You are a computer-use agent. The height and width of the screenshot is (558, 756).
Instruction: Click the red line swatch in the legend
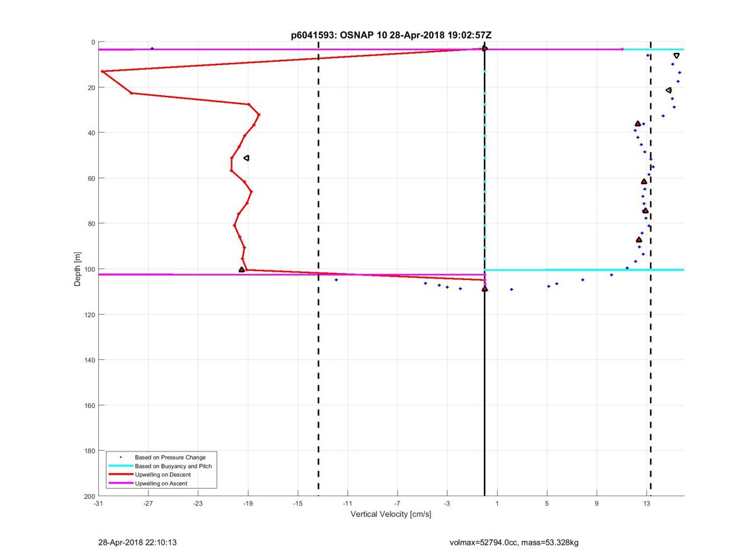[x=120, y=475]
